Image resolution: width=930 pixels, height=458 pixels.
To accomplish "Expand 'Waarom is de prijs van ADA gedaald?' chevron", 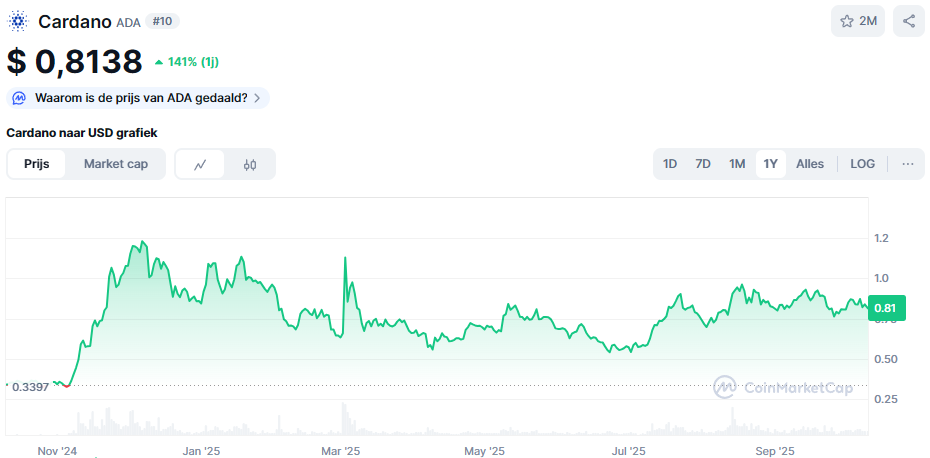I will coord(258,98).
